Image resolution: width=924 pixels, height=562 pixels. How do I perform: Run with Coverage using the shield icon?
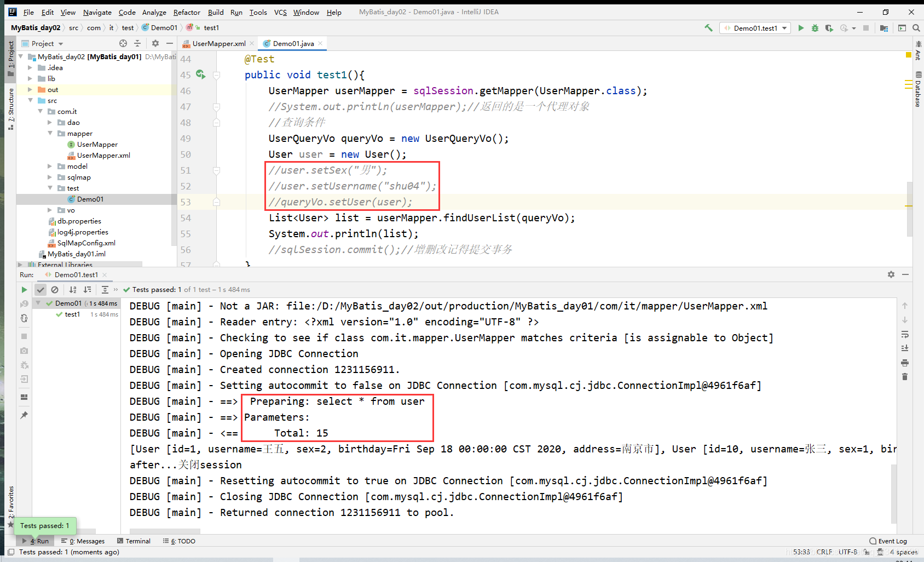point(829,28)
